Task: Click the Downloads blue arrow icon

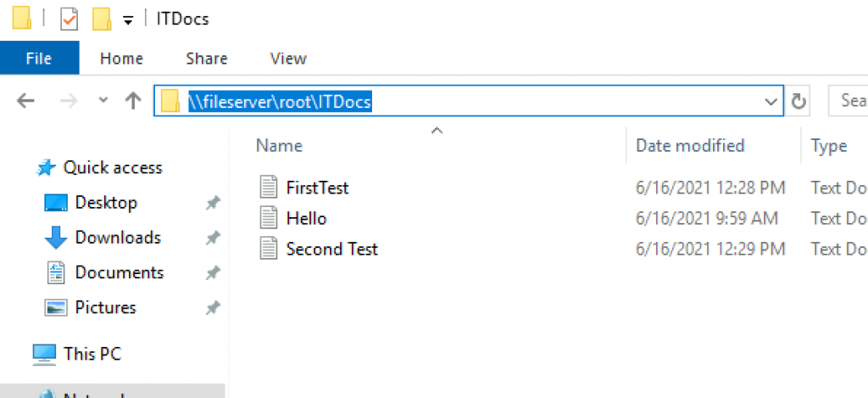Action: coord(55,238)
